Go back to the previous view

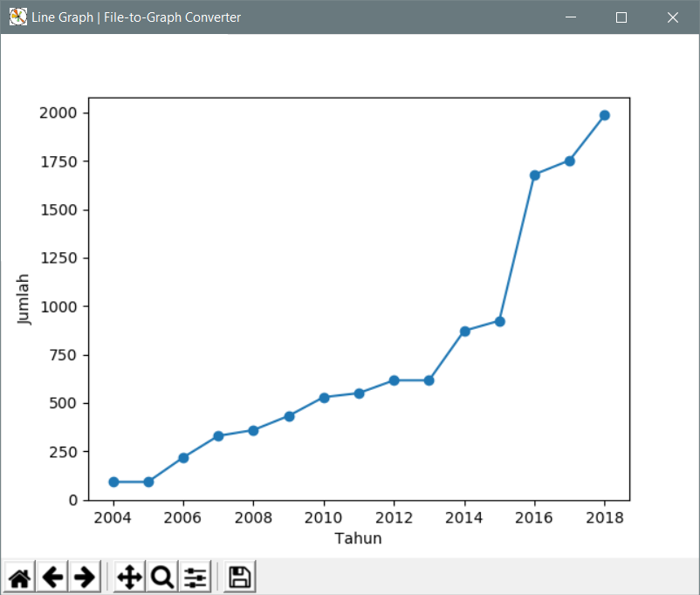[x=52, y=578]
